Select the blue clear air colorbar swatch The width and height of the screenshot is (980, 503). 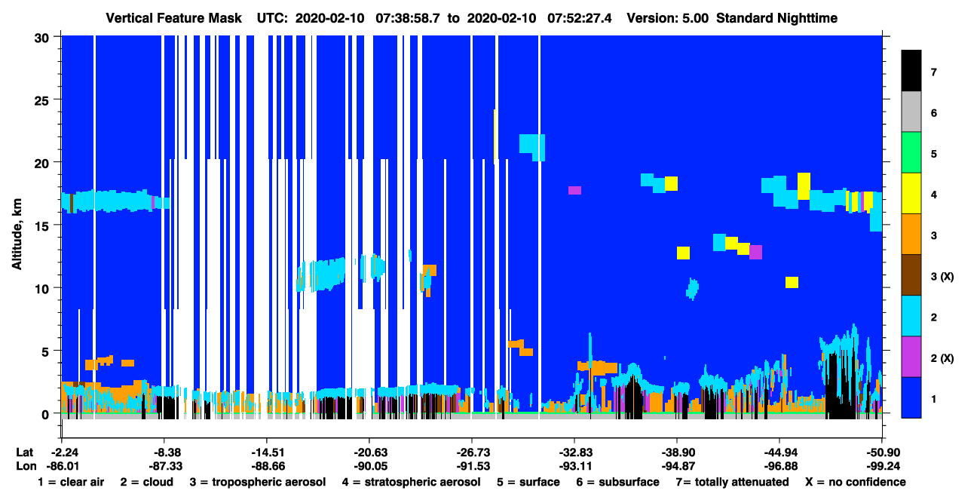[x=911, y=397]
